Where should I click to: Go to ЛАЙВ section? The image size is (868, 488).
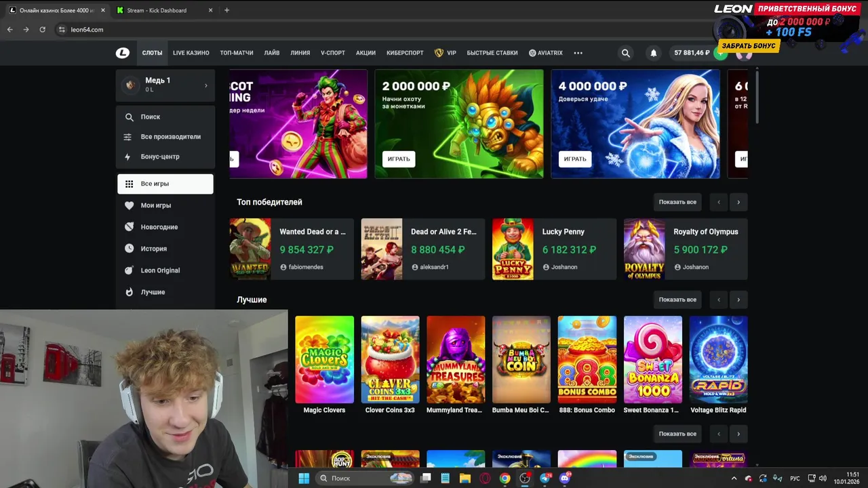272,53
